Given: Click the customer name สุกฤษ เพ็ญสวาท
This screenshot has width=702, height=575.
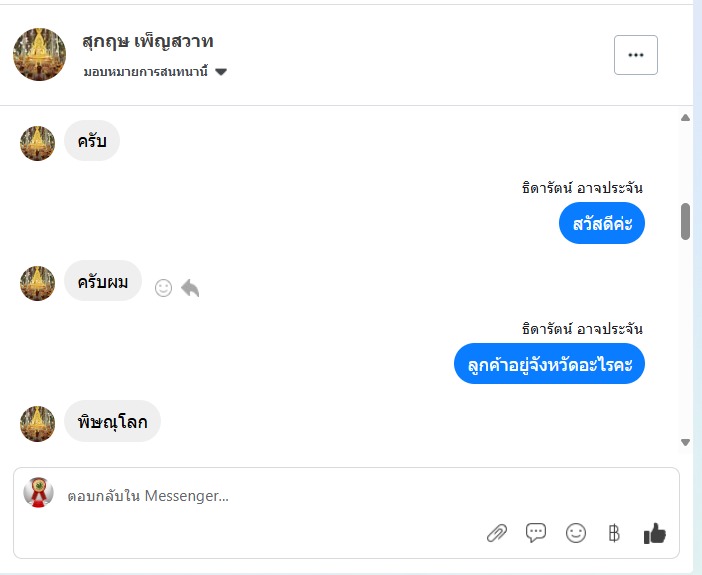Looking at the screenshot, I should click(148, 42).
